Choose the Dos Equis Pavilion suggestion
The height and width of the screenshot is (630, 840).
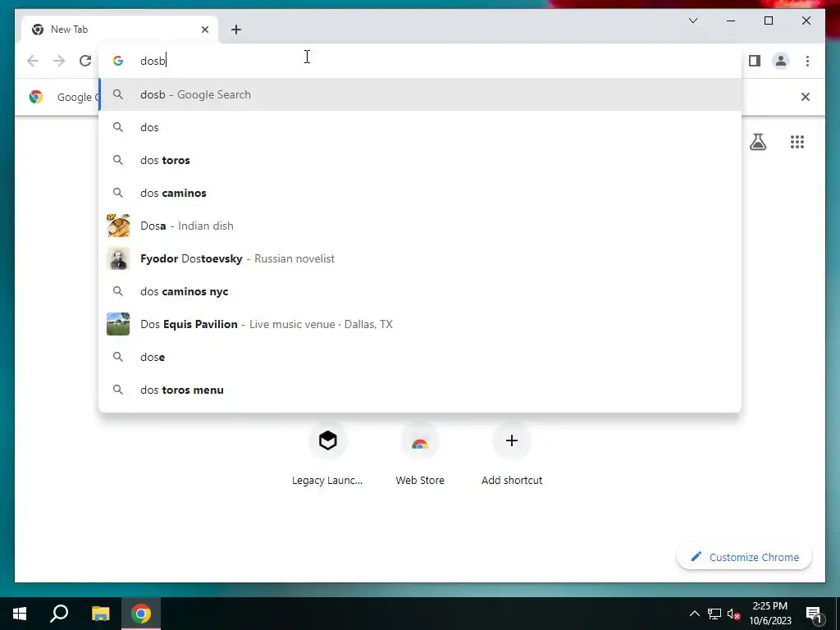tap(421, 324)
